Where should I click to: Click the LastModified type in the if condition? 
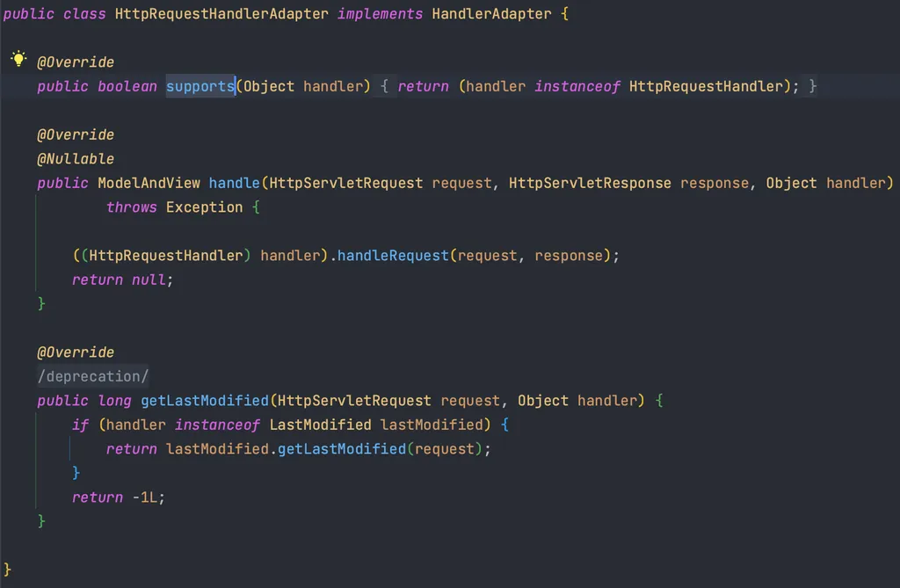click(x=320, y=425)
